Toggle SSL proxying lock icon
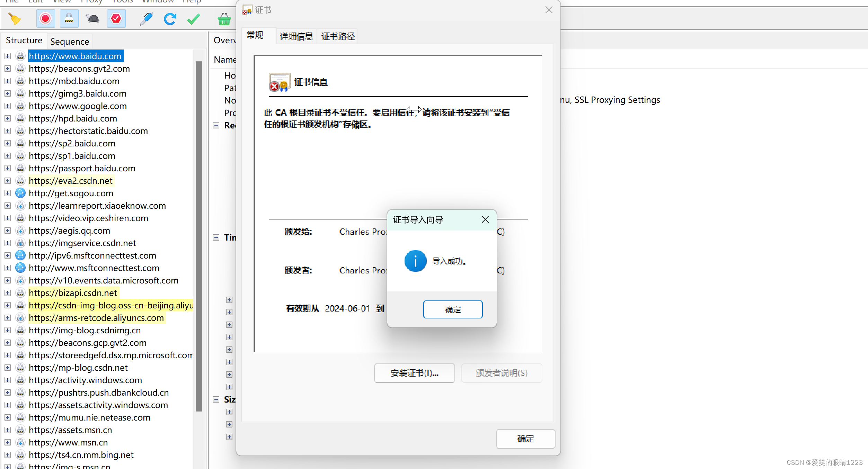This screenshot has height=469, width=868. pos(69,19)
